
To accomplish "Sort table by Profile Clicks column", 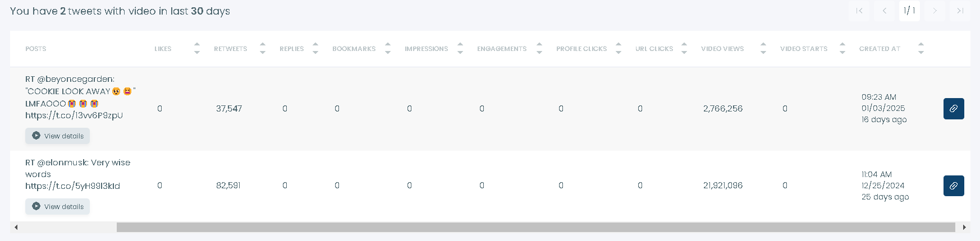I will [x=618, y=49].
